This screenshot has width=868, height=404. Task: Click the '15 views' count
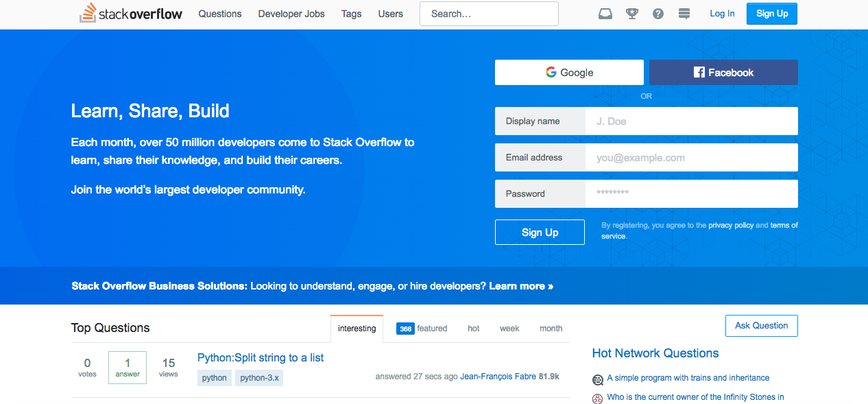pos(169,368)
